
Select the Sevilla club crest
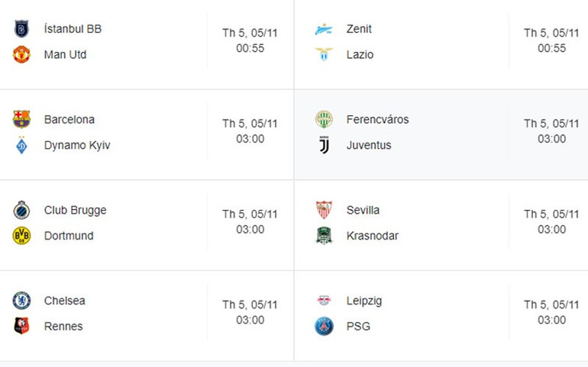pos(324,210)
